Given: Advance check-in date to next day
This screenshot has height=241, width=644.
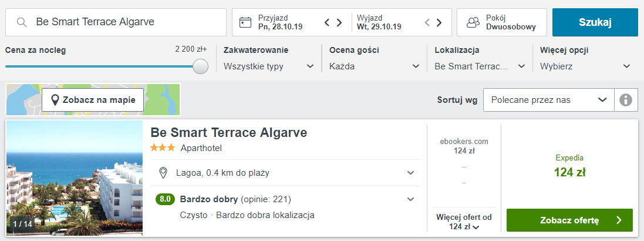Looking at the screenshot, I should pyautogui.click(x=339, y=22).
